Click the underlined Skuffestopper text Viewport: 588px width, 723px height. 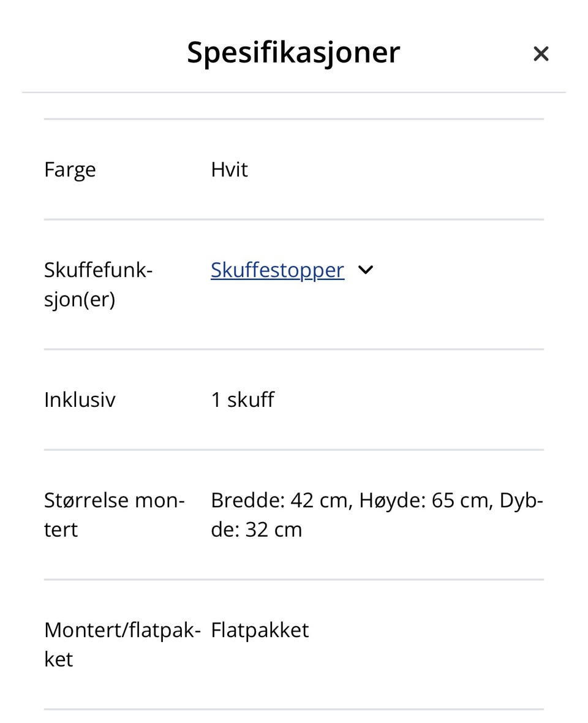pos(277,270)
